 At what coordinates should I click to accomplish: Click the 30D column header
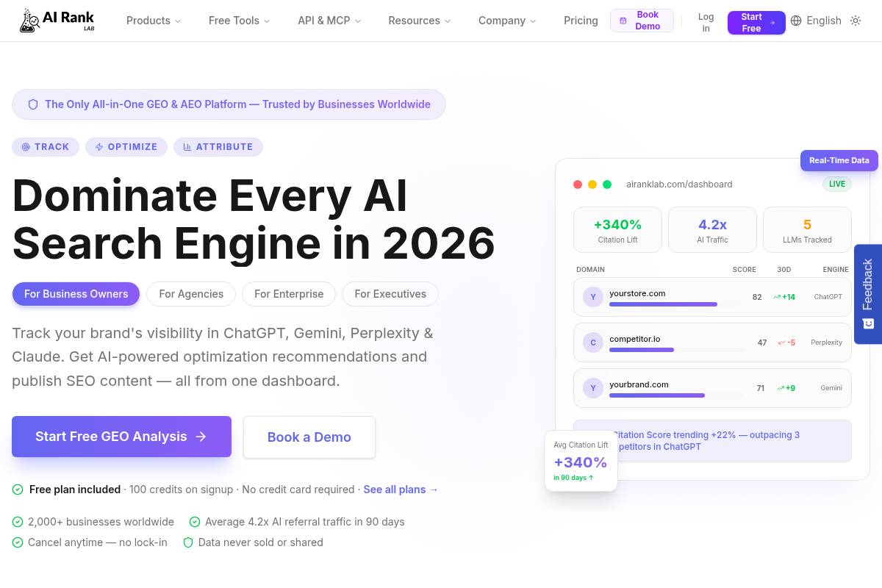(x=784, y=270)
